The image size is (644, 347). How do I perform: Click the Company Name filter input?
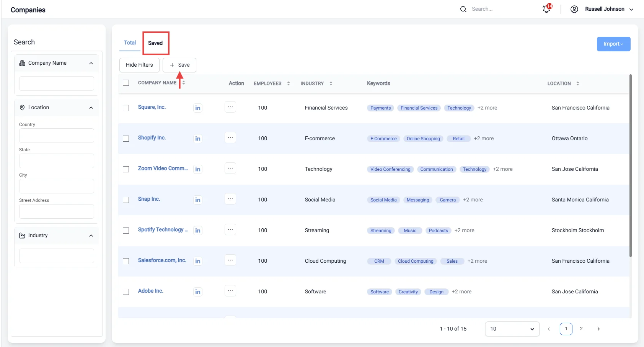coord(57,83)
